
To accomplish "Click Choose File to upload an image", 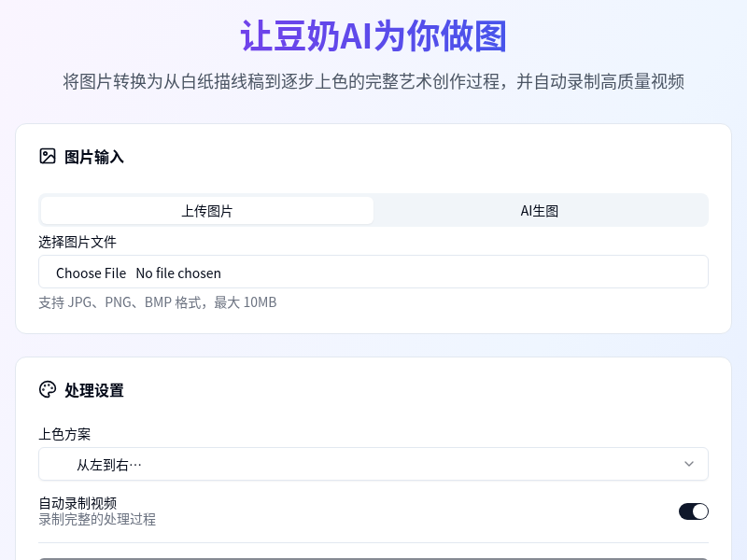I will pos(91,273).
